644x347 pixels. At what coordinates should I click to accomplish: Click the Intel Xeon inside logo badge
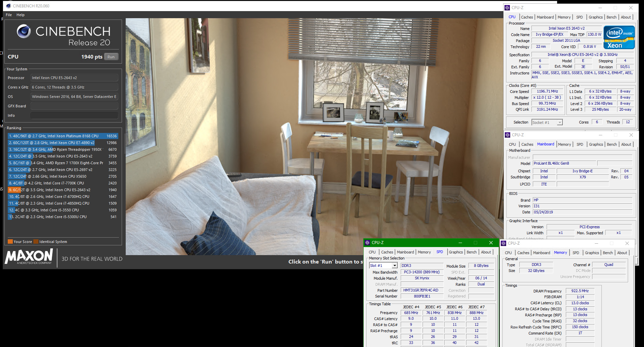pyautogui.click(x=619, y=37)
